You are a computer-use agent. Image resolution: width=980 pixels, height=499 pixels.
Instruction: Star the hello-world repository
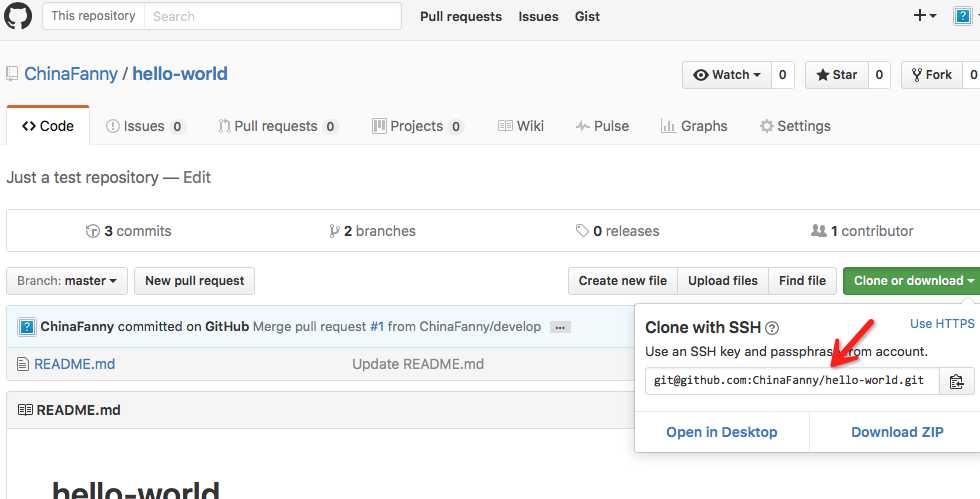coord(836,75)
